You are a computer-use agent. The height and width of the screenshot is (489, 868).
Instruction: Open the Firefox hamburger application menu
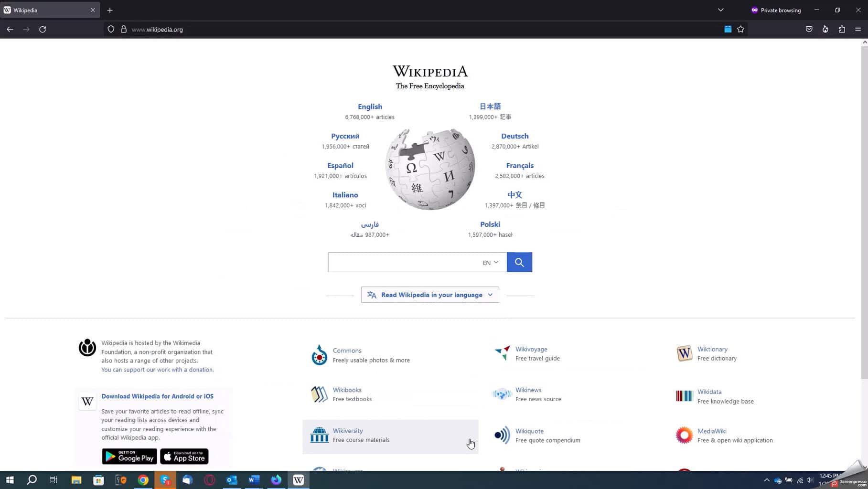coord(858,29)
